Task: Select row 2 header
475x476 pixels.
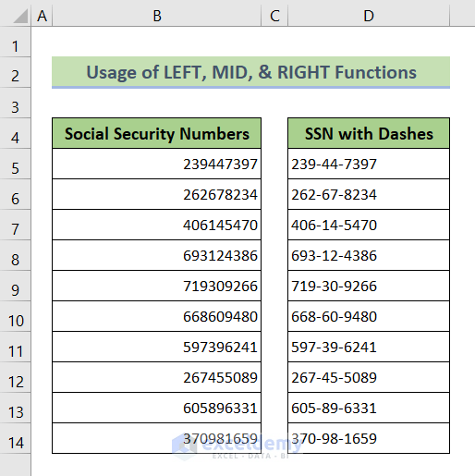Action: pyautogui.click(x=16, y=72)
